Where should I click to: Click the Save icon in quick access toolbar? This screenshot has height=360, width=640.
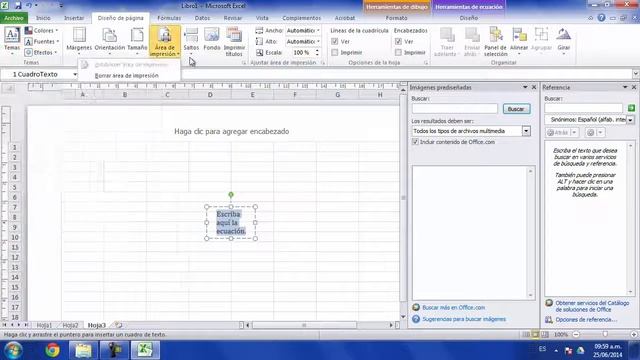[18, 5]
